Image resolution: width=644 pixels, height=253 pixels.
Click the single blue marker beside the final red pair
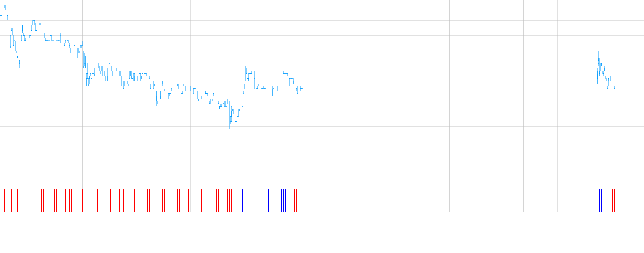point(608,200)
